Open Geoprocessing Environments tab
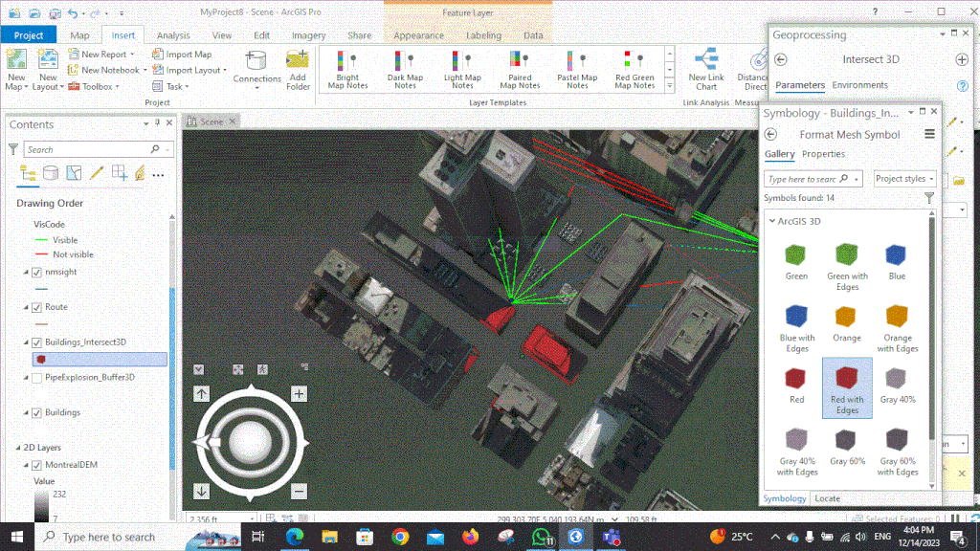The height and width of the screenshot is (551, 980). click(859, 85)
